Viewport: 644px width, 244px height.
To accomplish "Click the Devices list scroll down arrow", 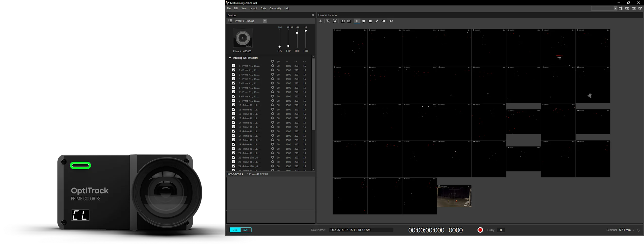I will pos(313,170).
